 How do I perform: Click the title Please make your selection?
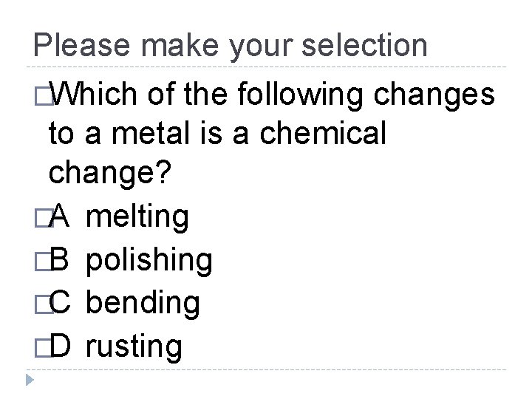[x=230, y=47]
